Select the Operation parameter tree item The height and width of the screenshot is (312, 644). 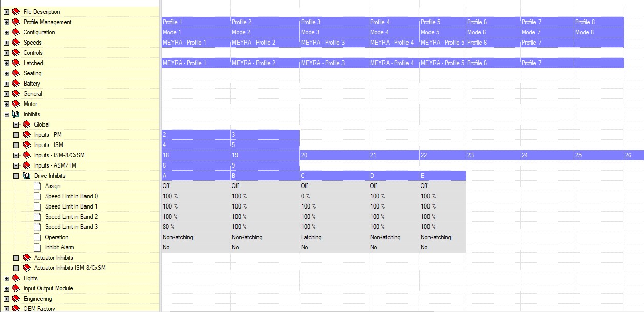(56, 237)
